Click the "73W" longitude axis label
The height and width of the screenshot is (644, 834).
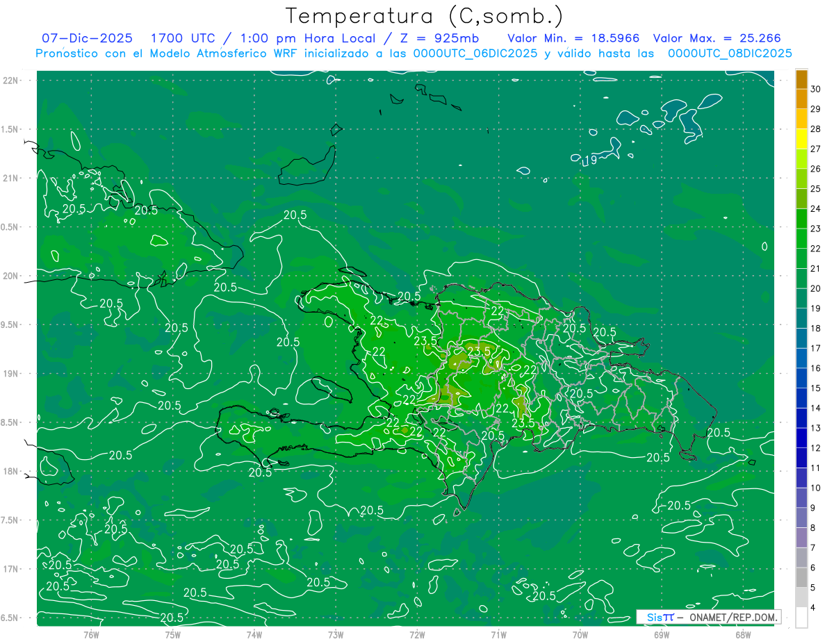point(336,634)
